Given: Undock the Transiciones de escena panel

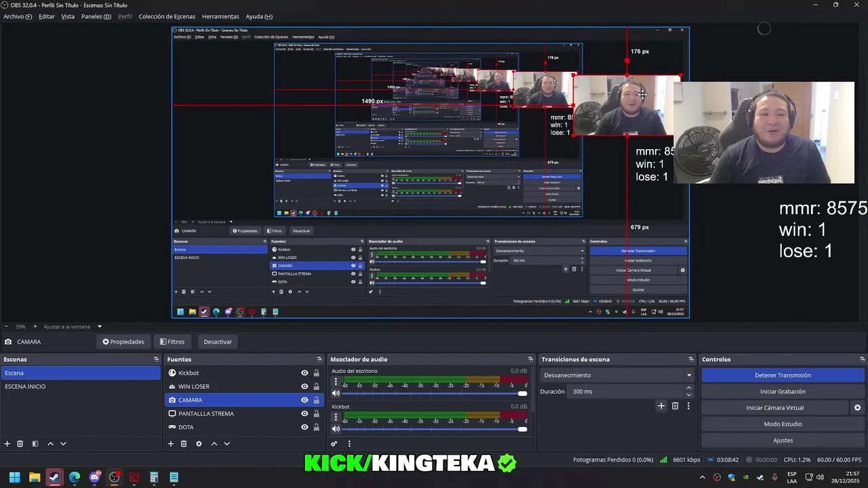Looking at the screenshot, I should [691, 359].
